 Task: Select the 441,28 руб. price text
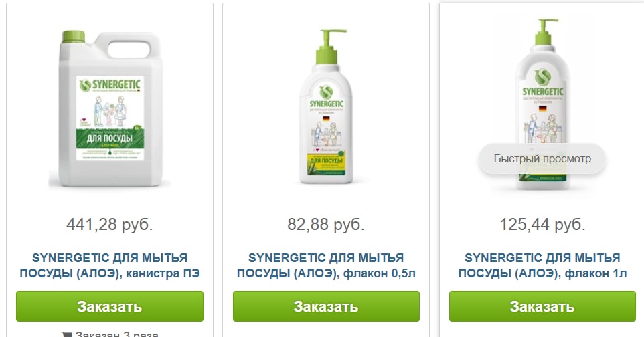tap(110, 225)
